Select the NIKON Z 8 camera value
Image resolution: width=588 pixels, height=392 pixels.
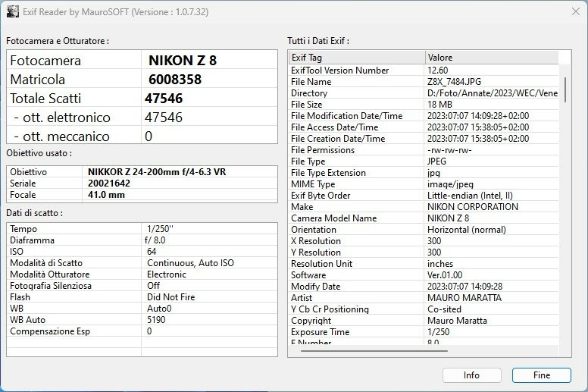[x=183, y=61]
